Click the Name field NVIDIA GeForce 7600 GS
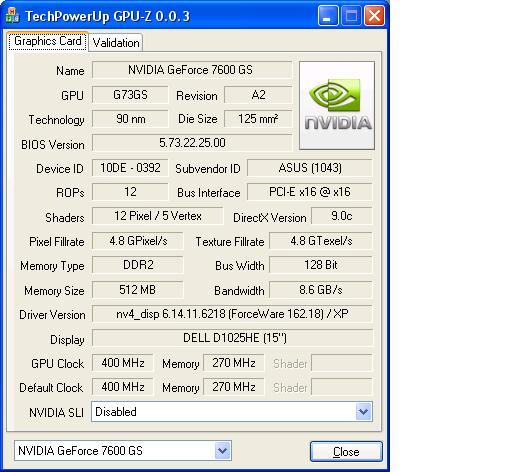The height and width of the screenshot is (472, 512). pos(192,70)
